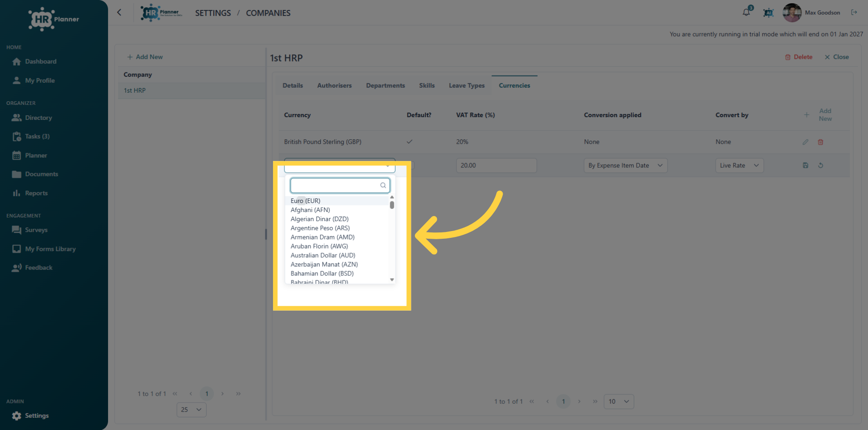Image resolution: width=868 pixels, height=430 pixels.
Task: Delete the 1st HRP company
Action: (799, 57)
